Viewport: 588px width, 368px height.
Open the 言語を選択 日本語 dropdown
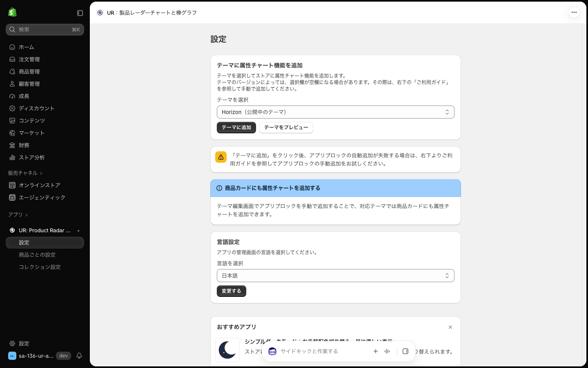[x=336, y=276]
